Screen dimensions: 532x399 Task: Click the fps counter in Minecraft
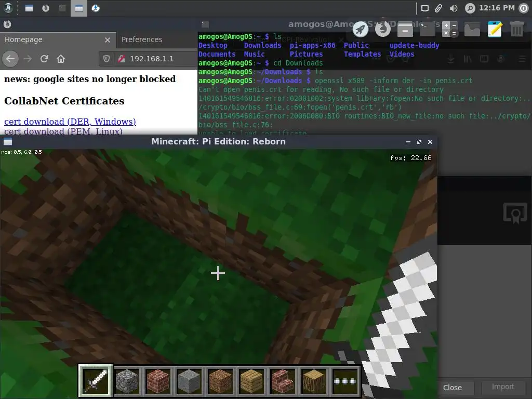click(410, 158)
